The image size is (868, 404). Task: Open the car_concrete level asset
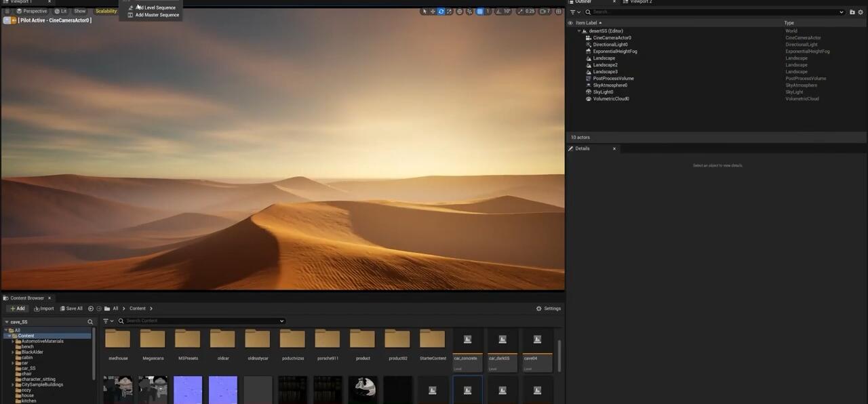point(467,349)
